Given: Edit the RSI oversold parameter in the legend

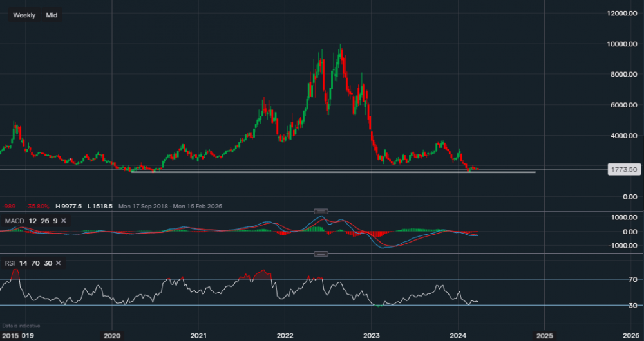Looking at the screenshot, I should pos(46,263).
